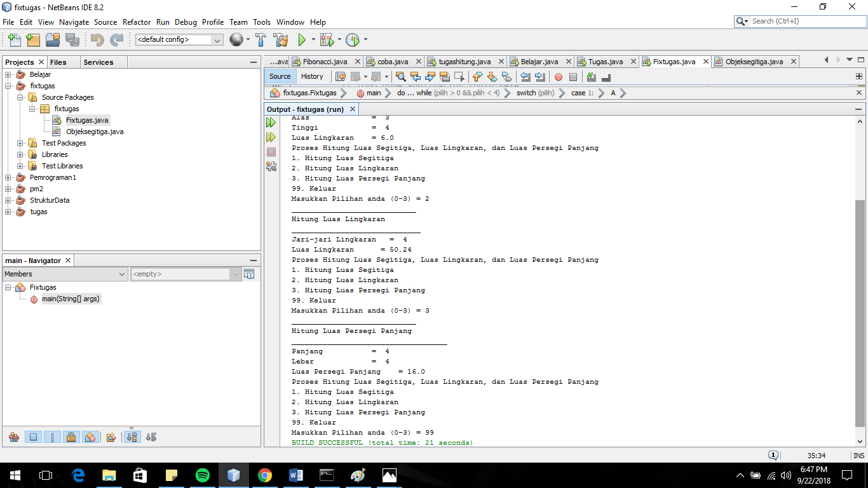This screenshot has height=488, width=868.
Task: Run the project with the green Run icon
Action: pos(301,39)
